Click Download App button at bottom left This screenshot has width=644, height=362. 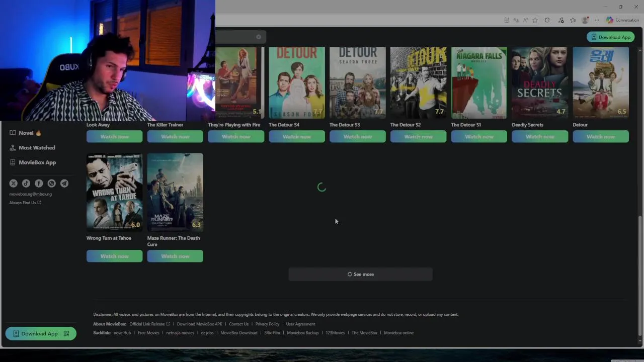tap(41, 333)
